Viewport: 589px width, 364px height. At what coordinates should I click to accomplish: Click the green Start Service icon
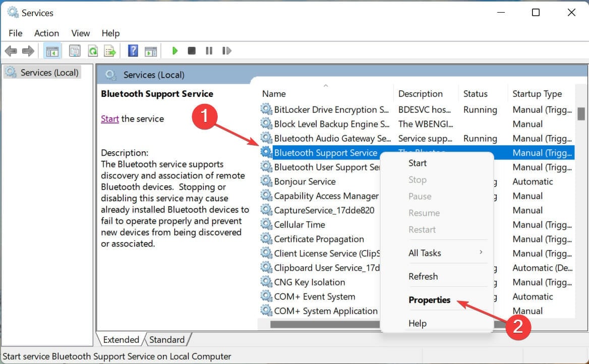(x=174, y=51)
